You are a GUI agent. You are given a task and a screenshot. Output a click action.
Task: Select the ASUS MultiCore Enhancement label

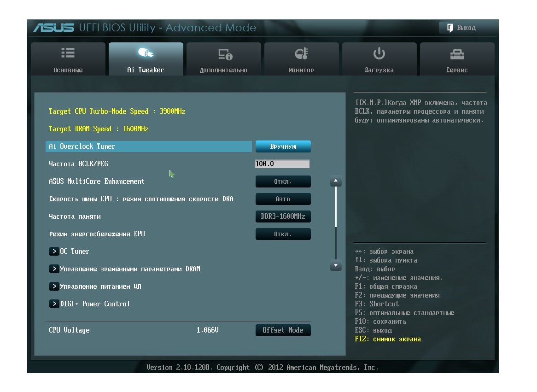click(97, 181)
